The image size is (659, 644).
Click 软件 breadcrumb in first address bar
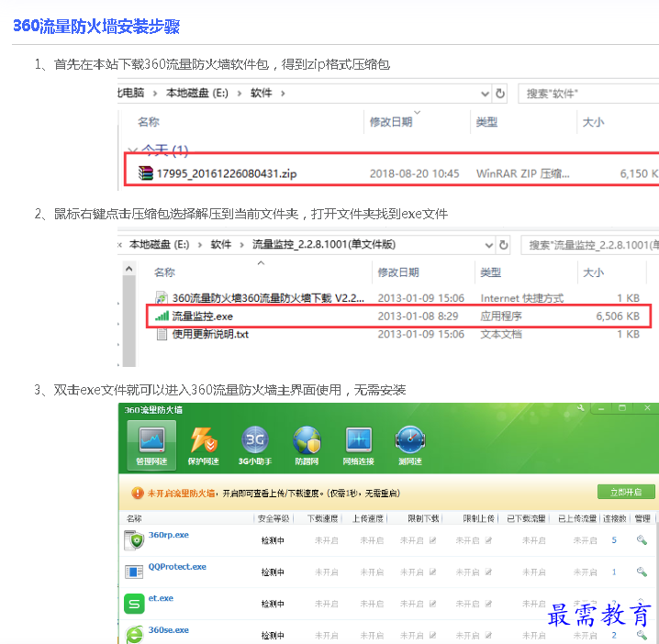(262, 93)
